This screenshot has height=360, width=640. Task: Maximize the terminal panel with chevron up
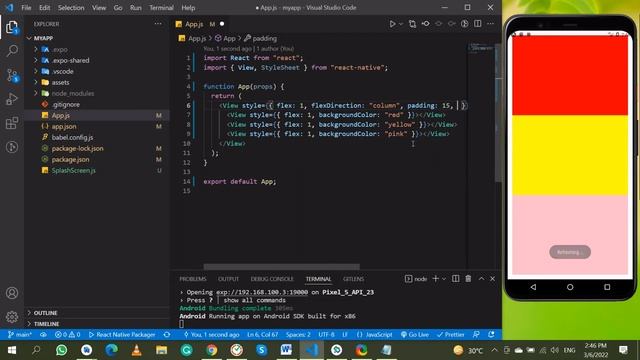point(481,278)
